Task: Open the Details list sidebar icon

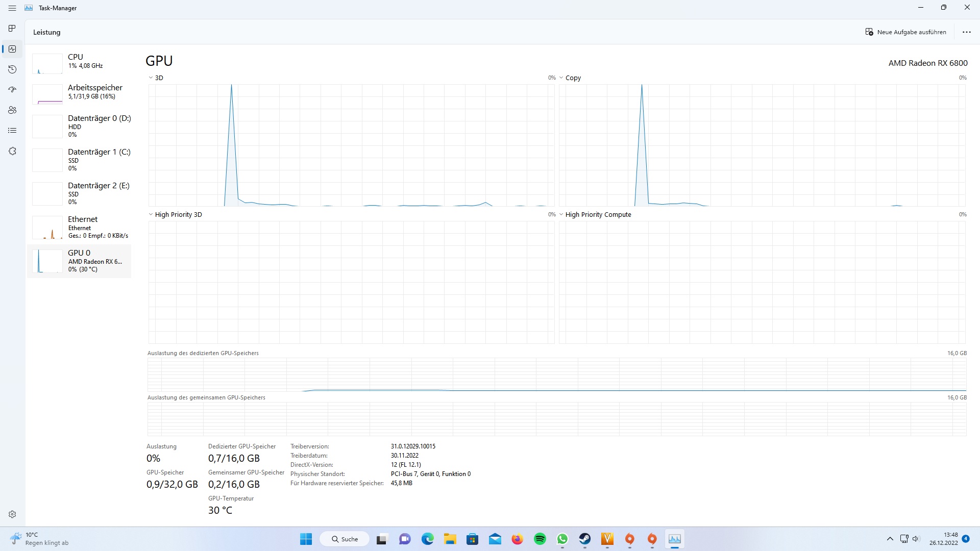Action: pos(12,131)
